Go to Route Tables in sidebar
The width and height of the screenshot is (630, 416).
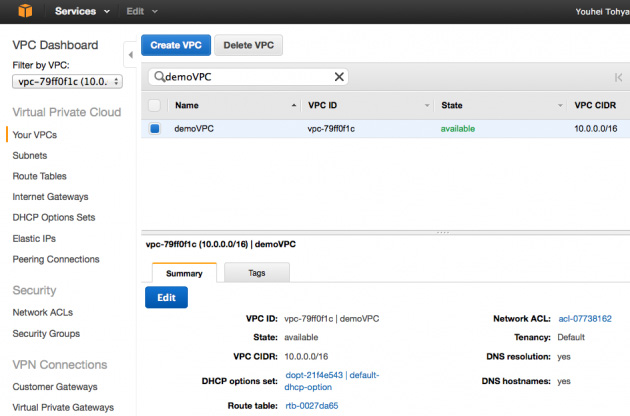click(39, 176)
